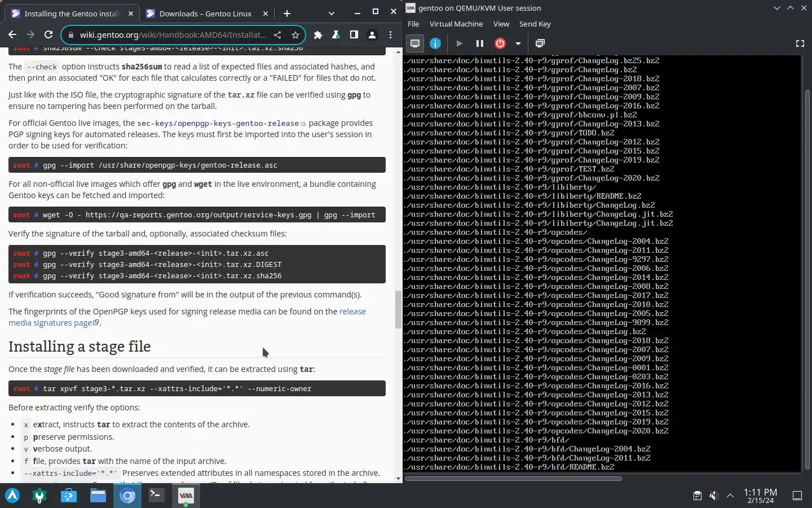Toggle the Chrome side panel
812x508 pixels.
(354, 35)
